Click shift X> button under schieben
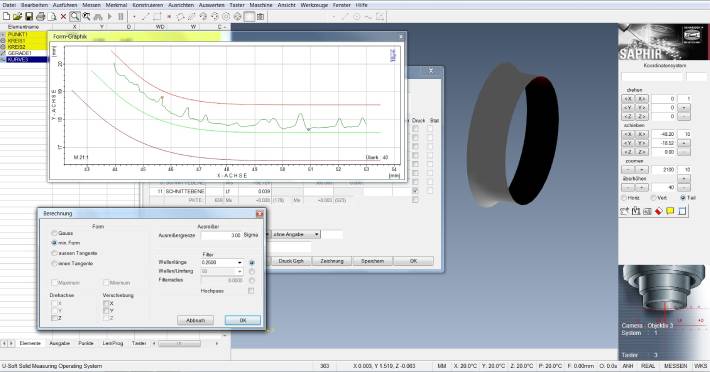This screenshot has height=372, width=710. click(x=641, y=134)
